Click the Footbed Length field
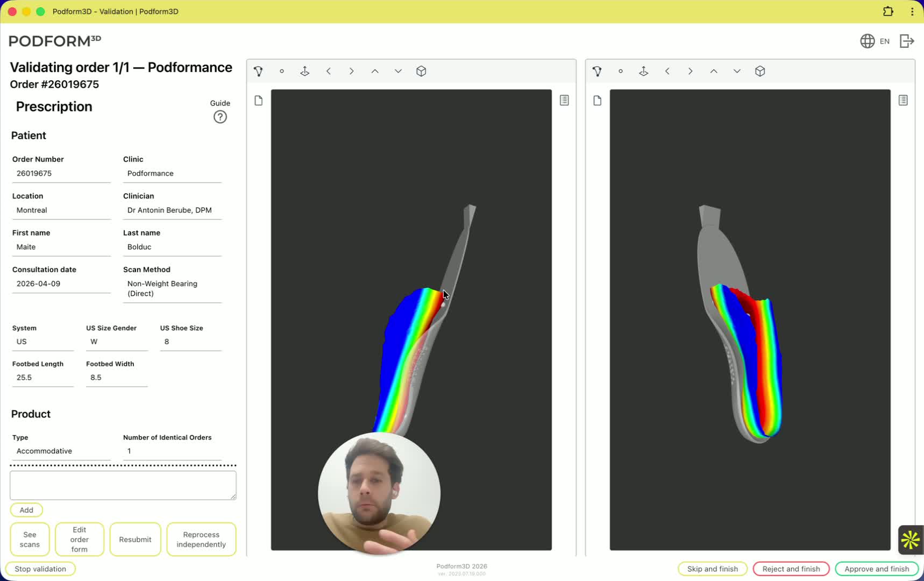924x581 pixels. (43, 378)
